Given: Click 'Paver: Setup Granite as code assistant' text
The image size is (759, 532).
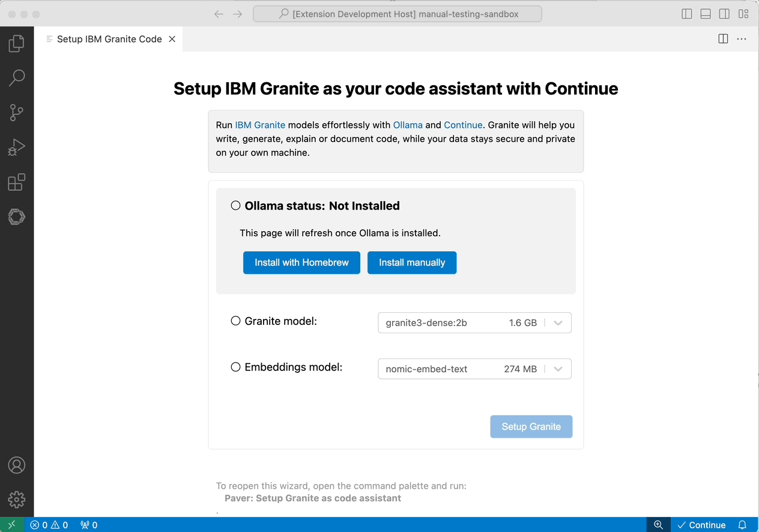Looking at the screenshot, I should click(x=313, y=498).
